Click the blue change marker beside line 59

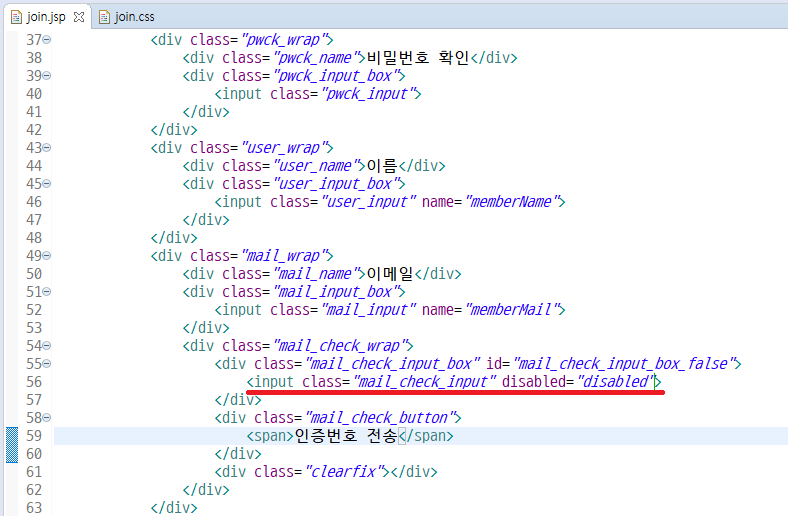[x=12, y=445]
